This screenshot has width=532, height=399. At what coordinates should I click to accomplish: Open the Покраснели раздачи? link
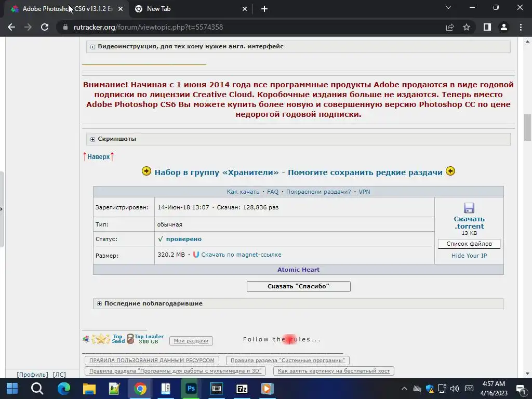[x=318, y=192]
